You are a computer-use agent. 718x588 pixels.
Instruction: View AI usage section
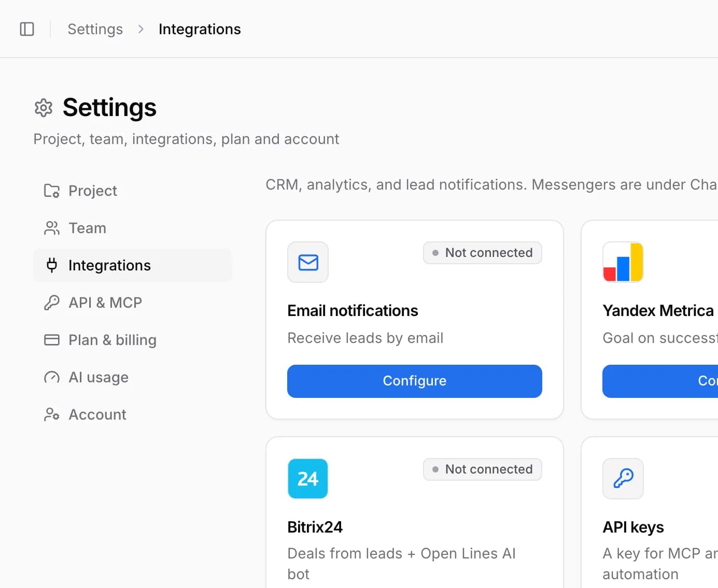click(x=133, y=377)
